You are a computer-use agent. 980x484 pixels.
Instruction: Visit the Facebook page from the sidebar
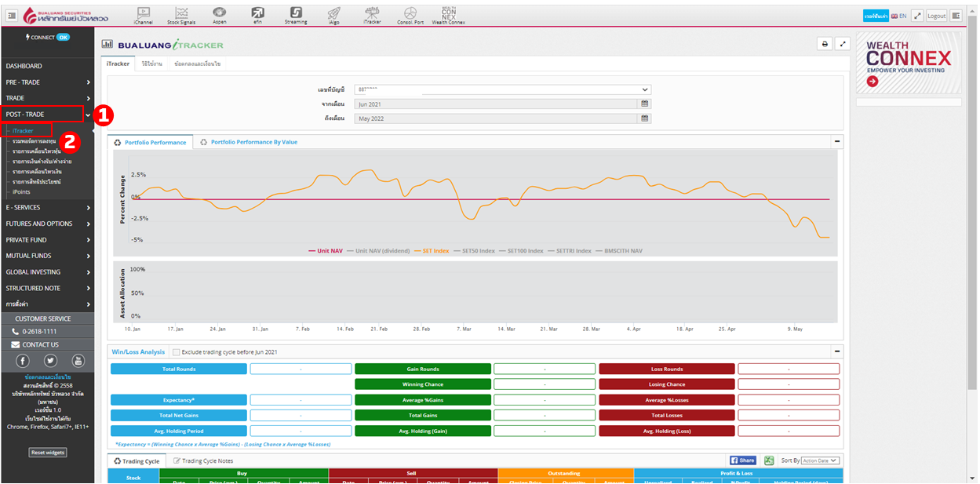[x=23, y=361]
